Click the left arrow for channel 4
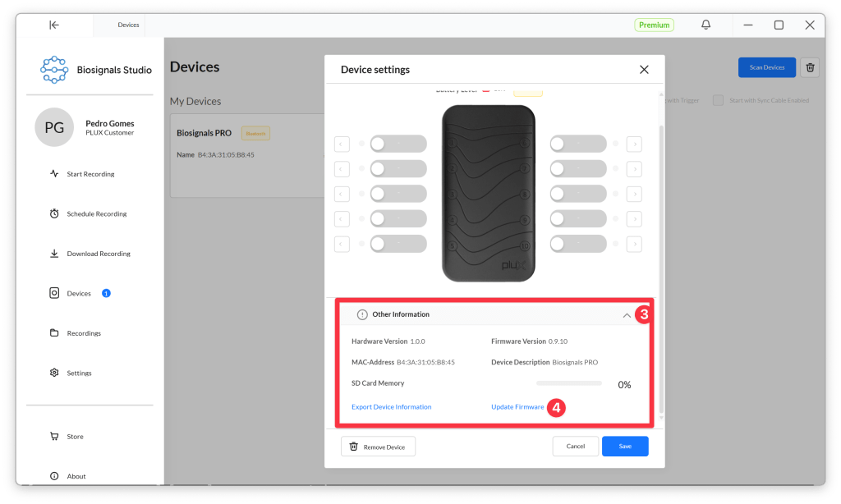The width and height of the screenshot is (841, 504). coord(342,219)
